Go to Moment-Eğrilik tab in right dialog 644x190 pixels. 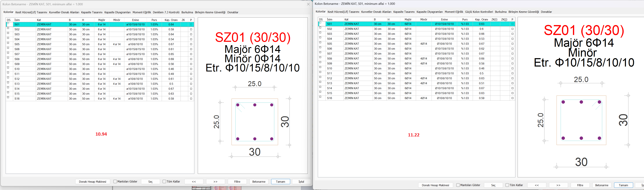(x=454, y=12)
